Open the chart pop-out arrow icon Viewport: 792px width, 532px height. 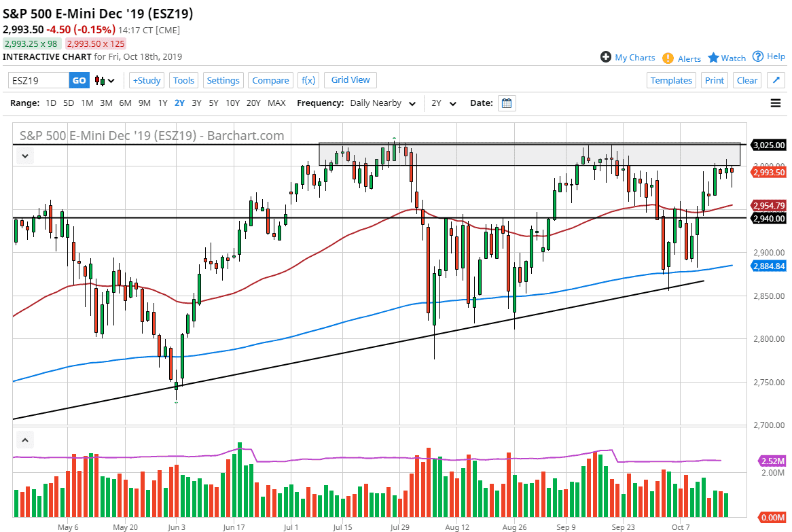(776, 79)
